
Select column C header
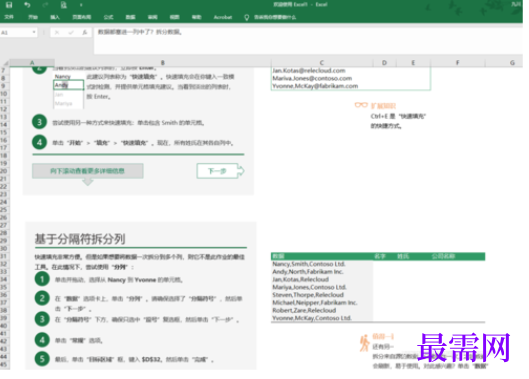click(x=322, y=63)
